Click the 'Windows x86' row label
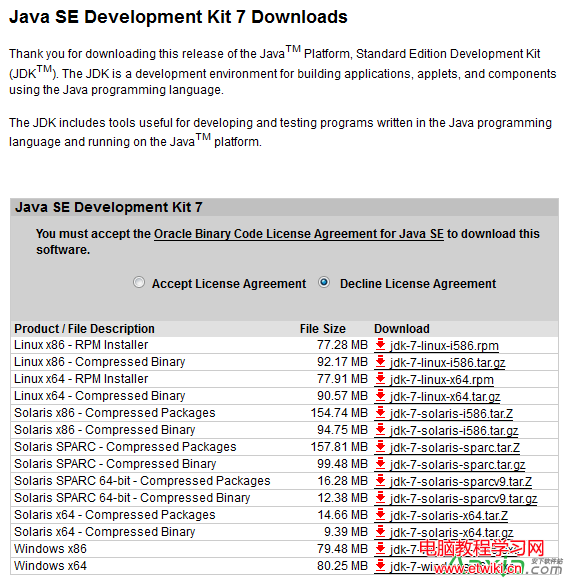This screenshot has height=585, width=570. pyautogui.click(x=50, y=549)
